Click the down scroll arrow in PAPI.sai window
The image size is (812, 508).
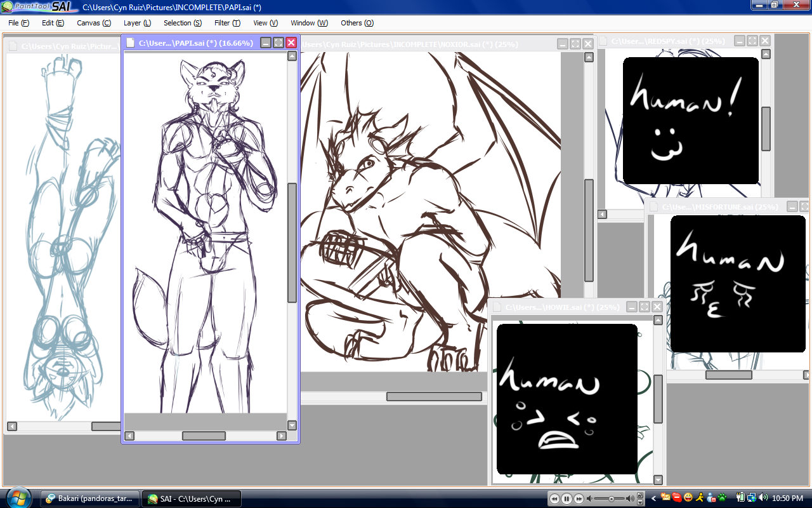click(x=292, y=425)
